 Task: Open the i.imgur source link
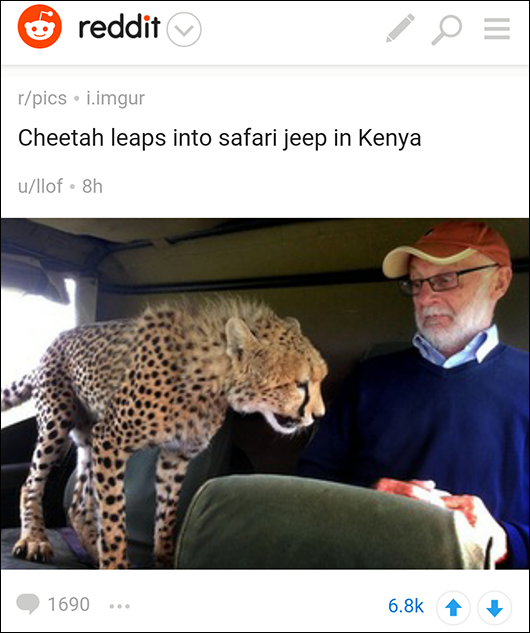coord(115,98)
